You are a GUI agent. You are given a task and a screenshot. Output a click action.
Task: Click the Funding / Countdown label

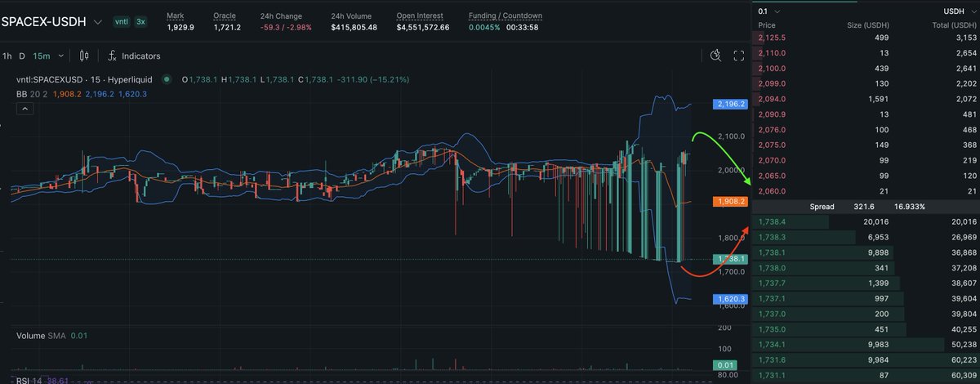(x=505, y=16)
